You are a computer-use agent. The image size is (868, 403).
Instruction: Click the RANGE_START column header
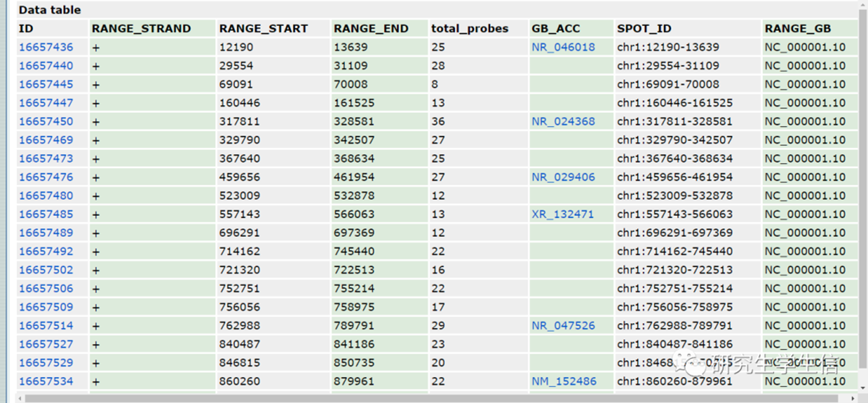(x=263, y=29)
